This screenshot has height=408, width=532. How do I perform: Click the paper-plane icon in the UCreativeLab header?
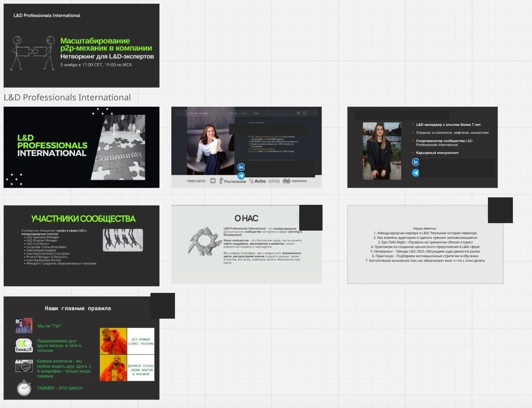point(298,113)
